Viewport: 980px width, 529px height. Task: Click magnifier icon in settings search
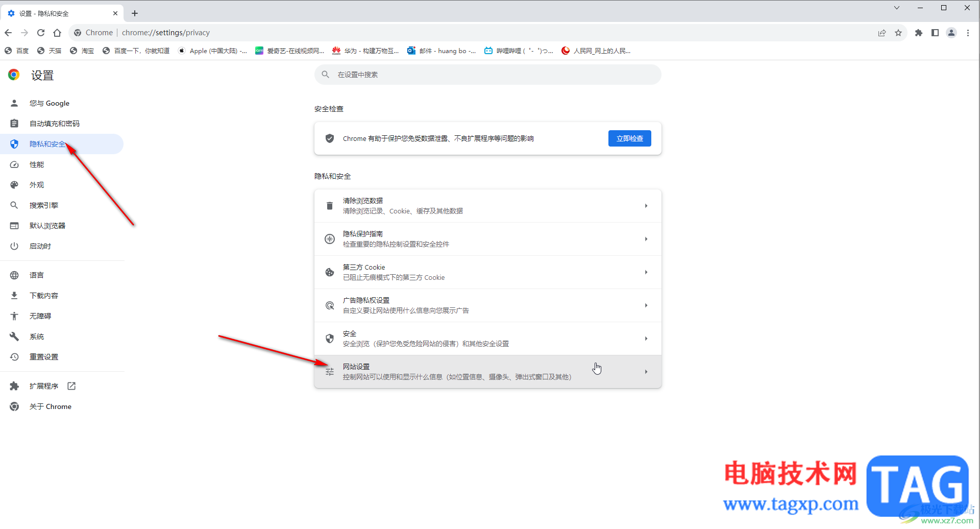pyautogui.click(x=326, y=75)
